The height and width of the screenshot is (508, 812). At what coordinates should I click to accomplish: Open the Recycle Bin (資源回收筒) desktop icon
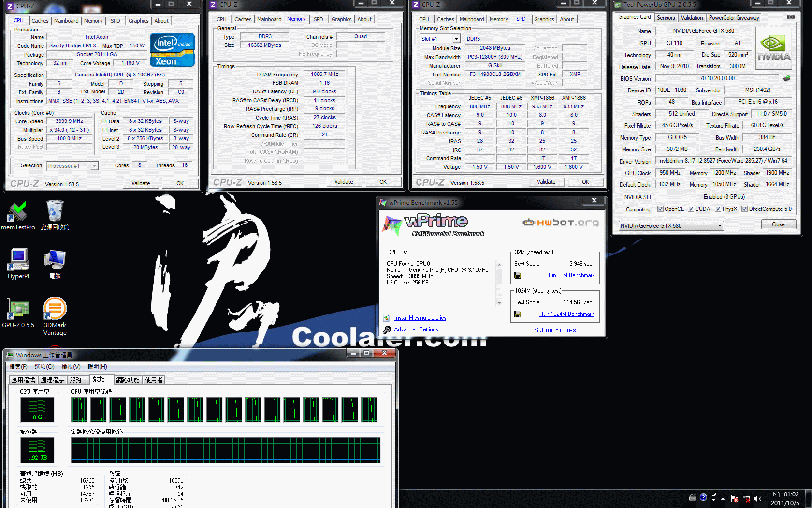(x=55, y=216)
